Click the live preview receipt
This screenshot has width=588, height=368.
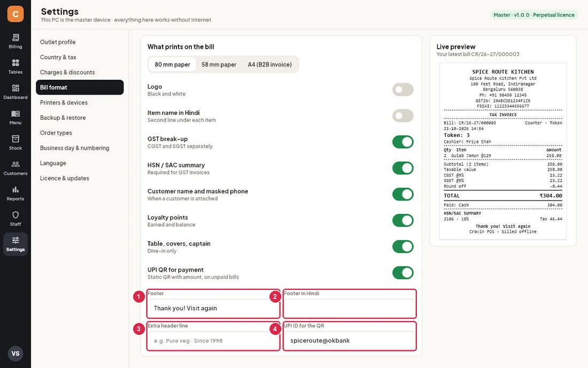(503, 151)
